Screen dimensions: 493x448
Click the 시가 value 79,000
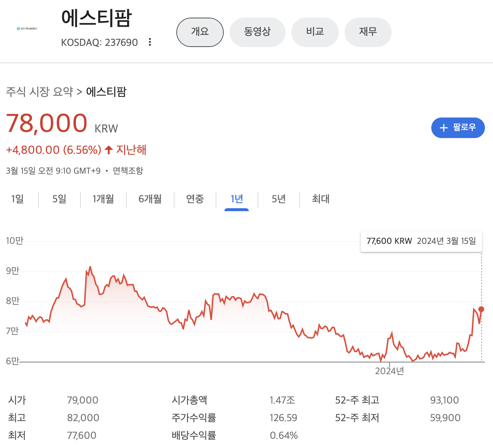83,400
